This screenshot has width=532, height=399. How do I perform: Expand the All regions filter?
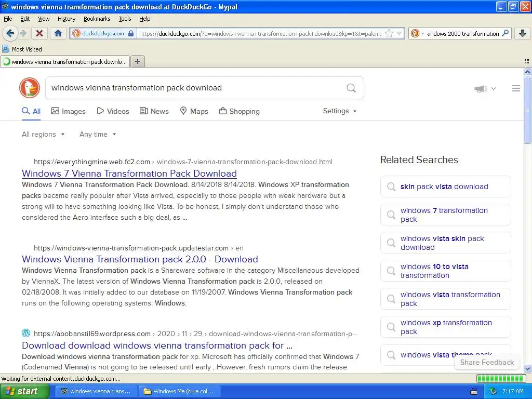click(43, 134)
